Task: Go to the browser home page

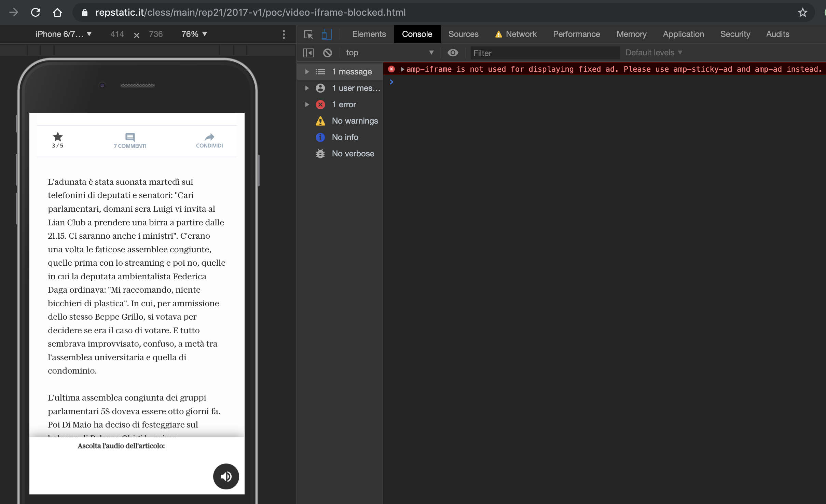Action: pyautogui.click(x=57, y=12)
